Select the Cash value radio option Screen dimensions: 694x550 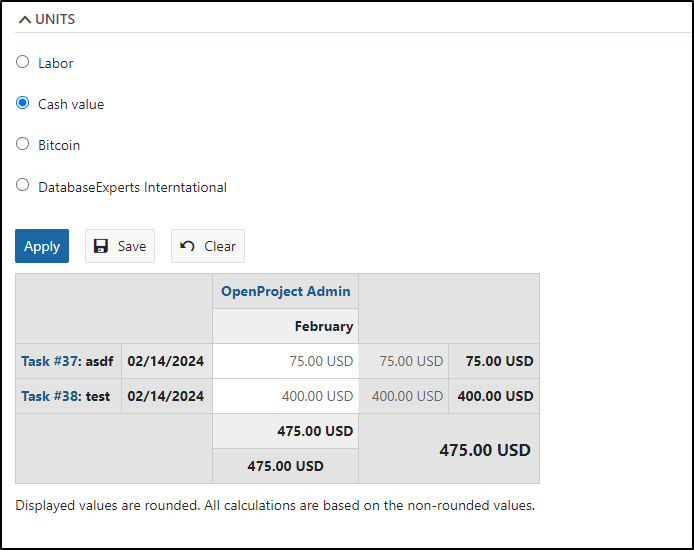23,103
